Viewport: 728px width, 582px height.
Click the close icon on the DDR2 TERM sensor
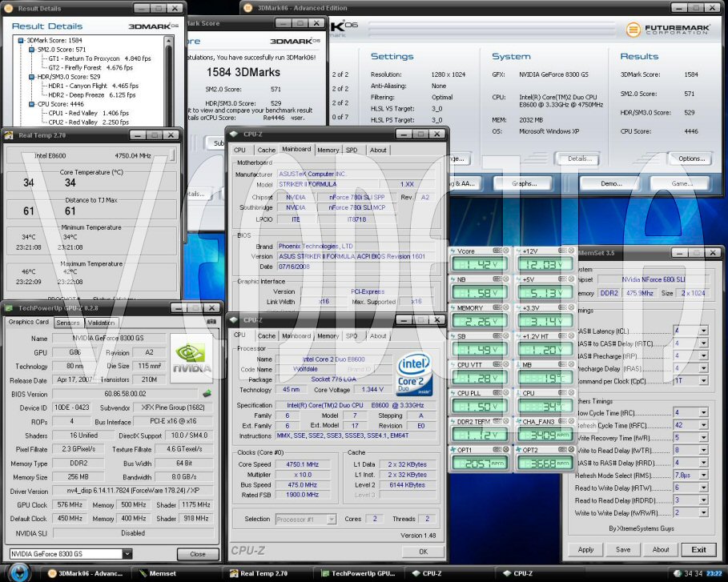[x=505, y=421]
